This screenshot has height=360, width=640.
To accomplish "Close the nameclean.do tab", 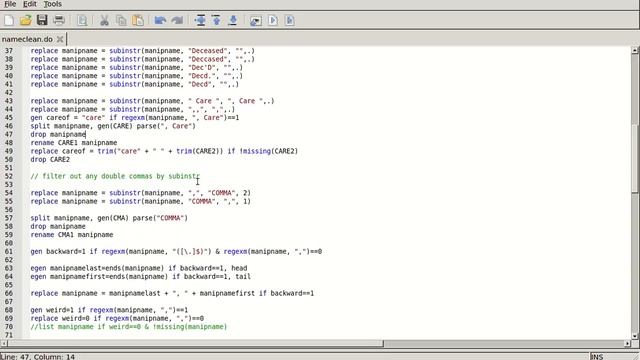I will pos(60,39).
